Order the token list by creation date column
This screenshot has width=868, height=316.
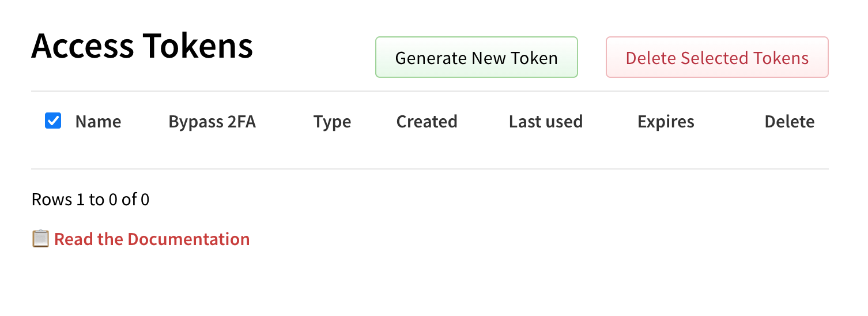click(427, 122)
